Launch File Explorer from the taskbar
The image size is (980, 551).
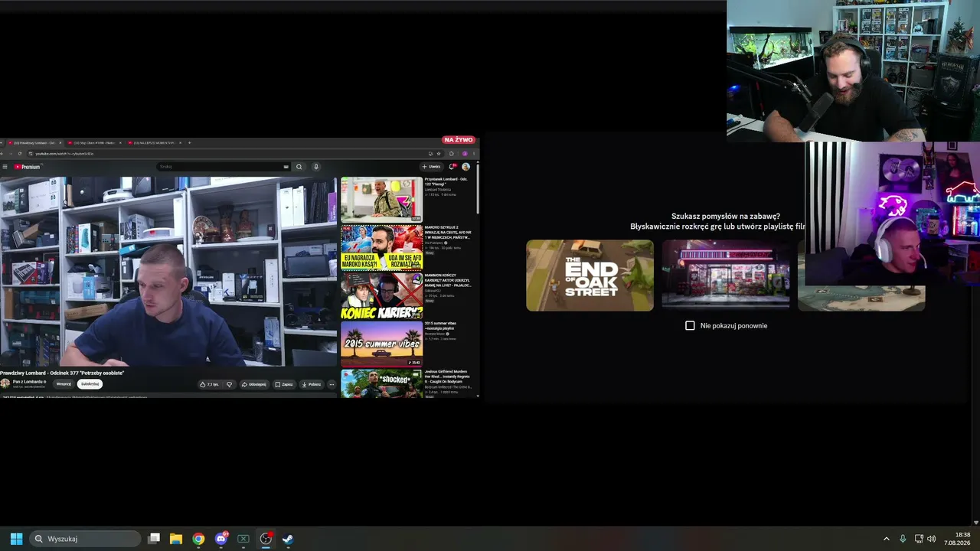(176, 539)
